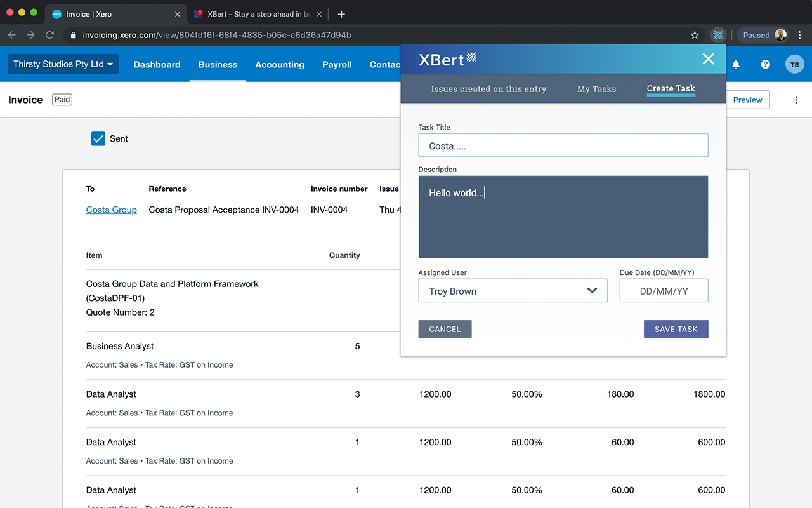
Task: Select the Create Task tab
Action: coord(671,89)
